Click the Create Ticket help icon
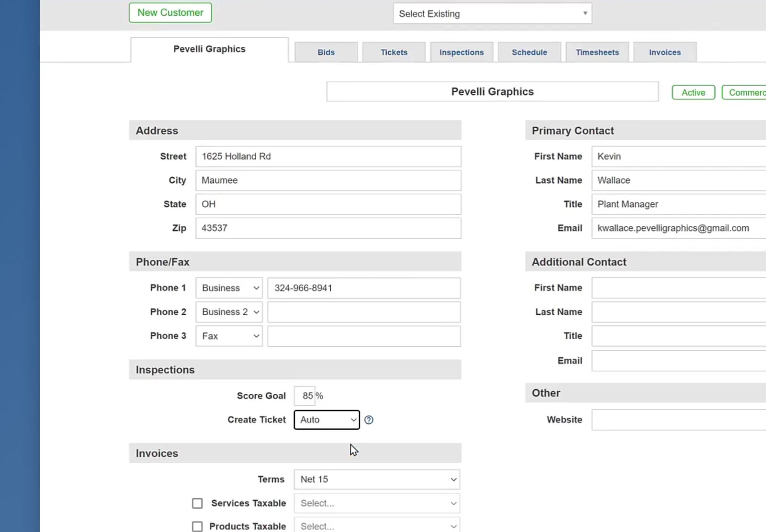Image resolution: width=766 pixels, height=532 pixels. coord(369,420)
